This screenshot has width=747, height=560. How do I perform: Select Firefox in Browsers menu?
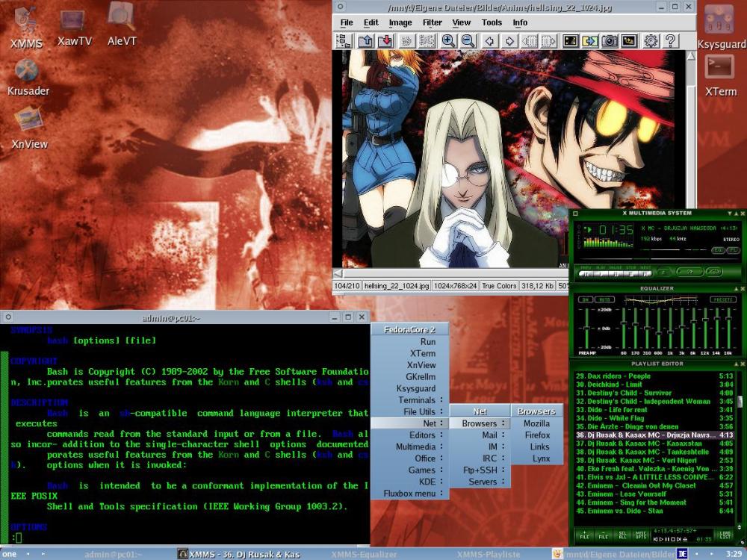pyautogui.click(x=537, y=435)
